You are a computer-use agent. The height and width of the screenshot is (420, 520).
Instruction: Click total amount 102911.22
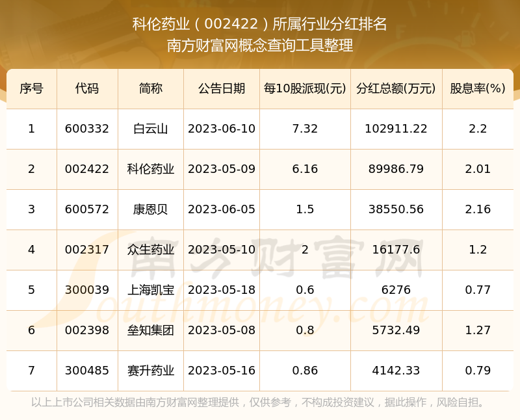point(396,129)
